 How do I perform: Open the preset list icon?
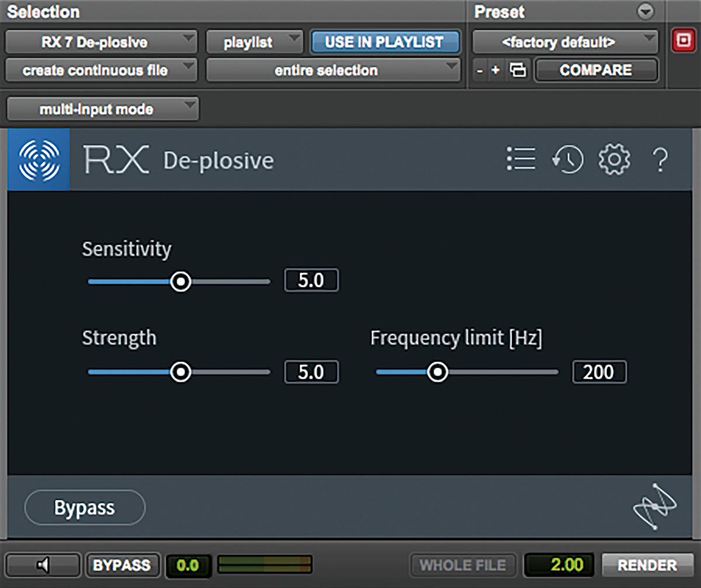click(521, 159)
